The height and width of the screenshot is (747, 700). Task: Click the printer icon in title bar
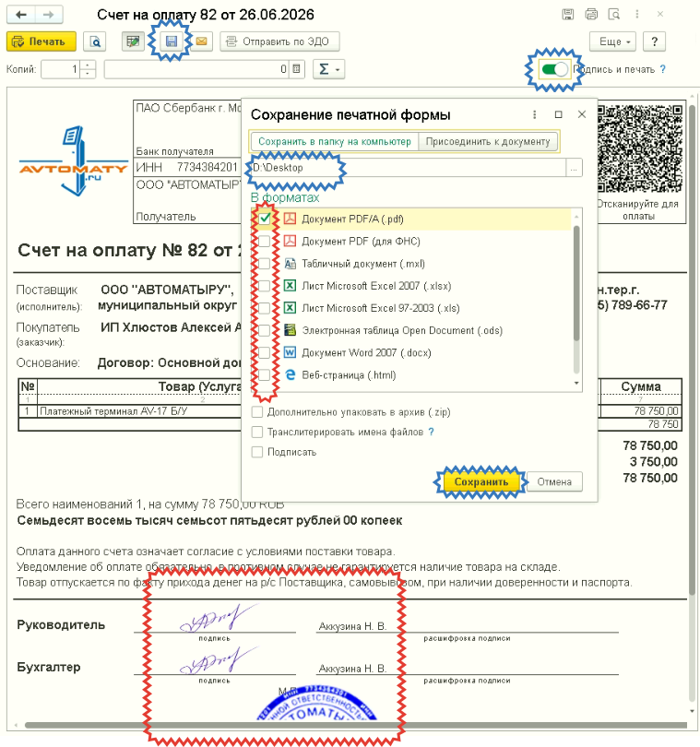pyautogui.click(x=591, y=14)
